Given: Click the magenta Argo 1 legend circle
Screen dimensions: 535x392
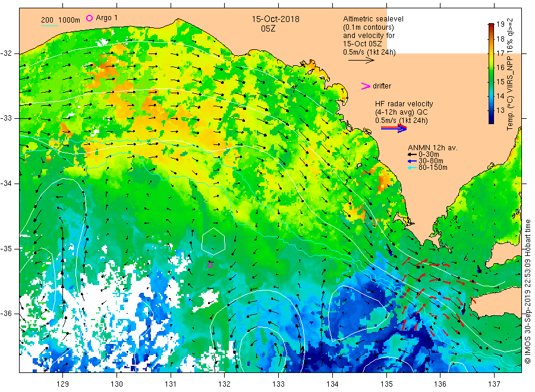Looking at the screenshot, I should [89, 18].
